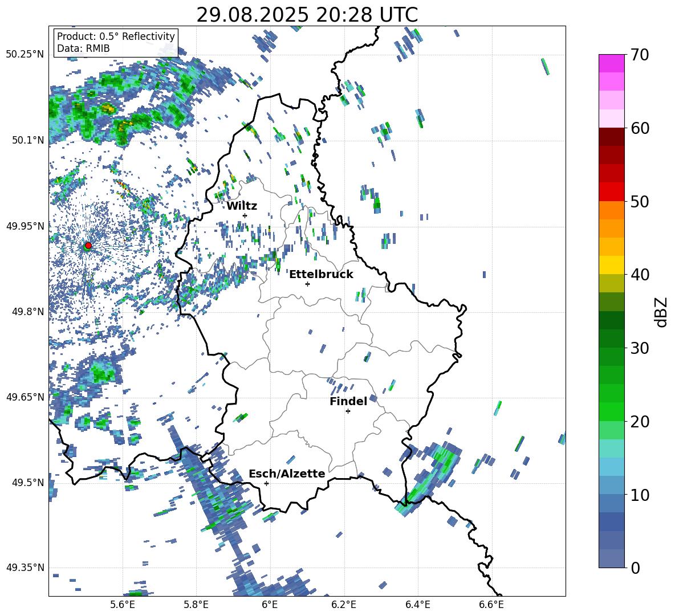Click the red radar site marker
The height and width of the screenshot is (616, 675).
[x=88, y=245]
